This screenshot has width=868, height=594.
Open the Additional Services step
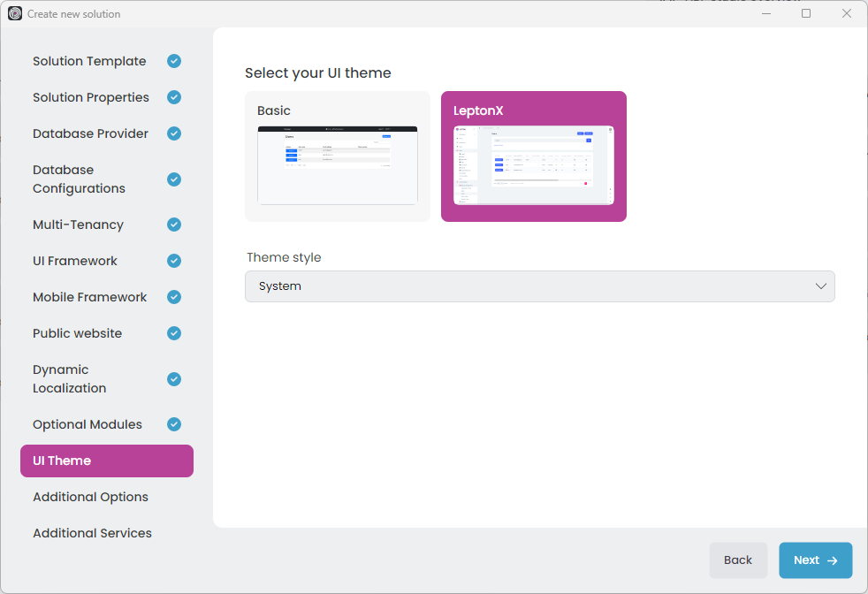pyautogui.click(x=107, y=533)
